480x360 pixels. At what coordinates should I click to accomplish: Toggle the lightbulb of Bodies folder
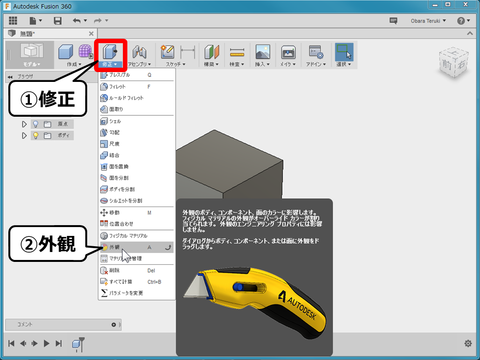[35, 135]
